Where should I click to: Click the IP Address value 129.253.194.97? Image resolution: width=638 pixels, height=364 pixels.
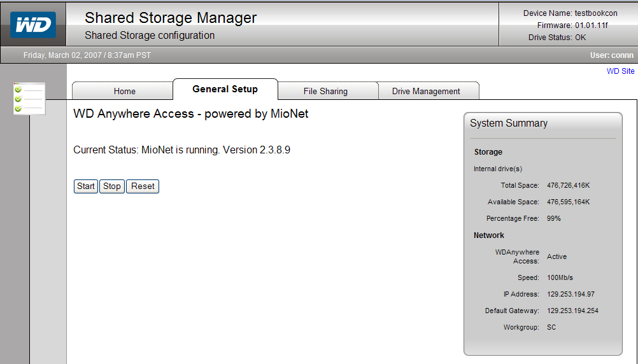click(x=571, y=294)
